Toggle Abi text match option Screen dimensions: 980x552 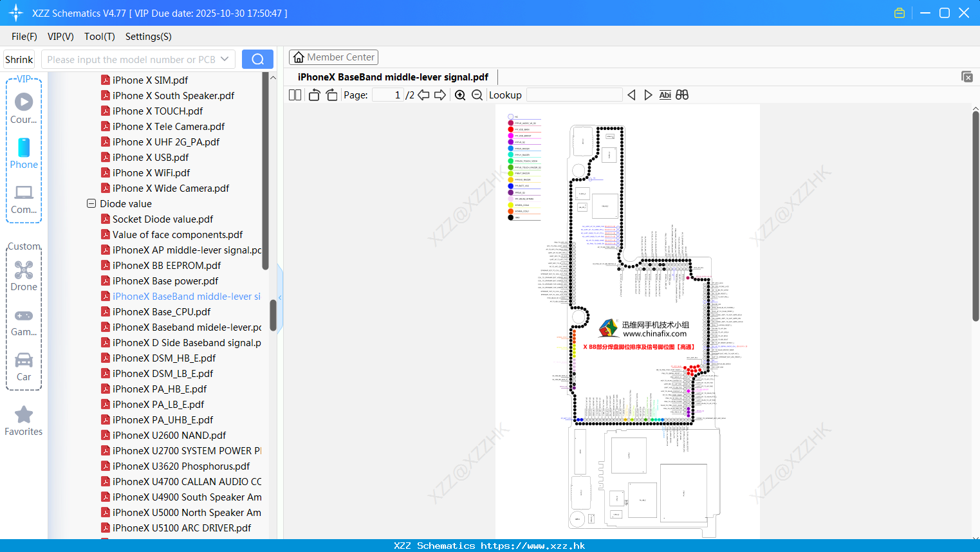click(x=665, y=95)
